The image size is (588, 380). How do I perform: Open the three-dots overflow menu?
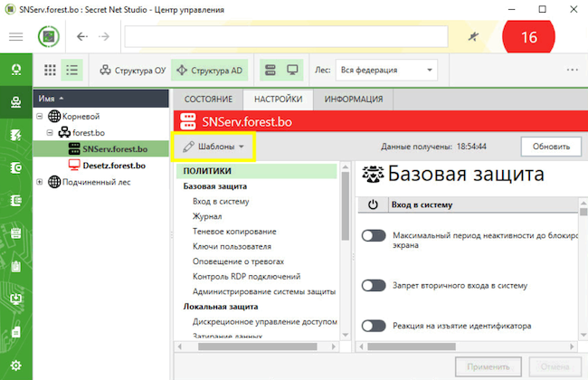(x=573, y=70)
